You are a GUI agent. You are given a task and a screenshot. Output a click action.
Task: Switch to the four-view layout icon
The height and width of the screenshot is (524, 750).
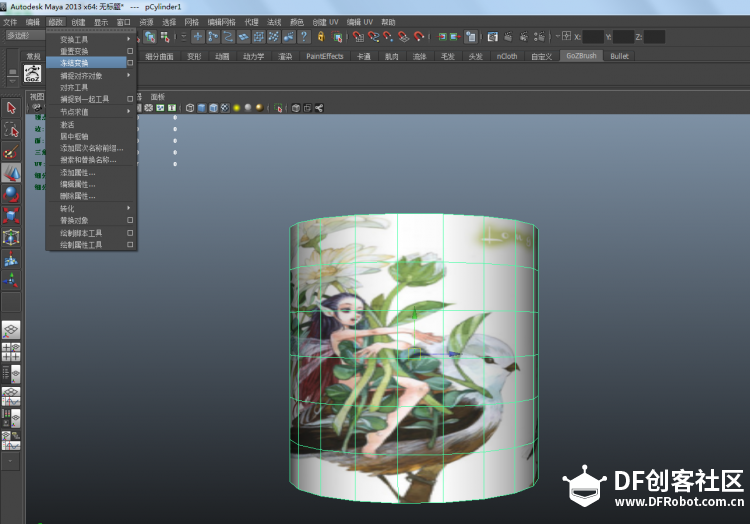coord(11,352)
